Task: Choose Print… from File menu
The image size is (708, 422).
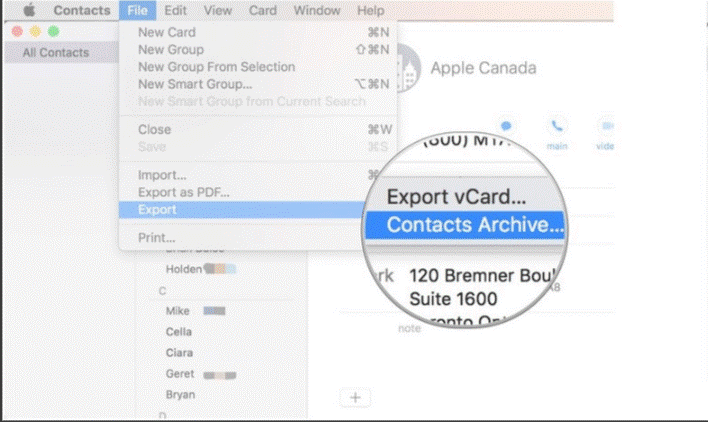Action: pyautogui.click(x=242, y=237)
